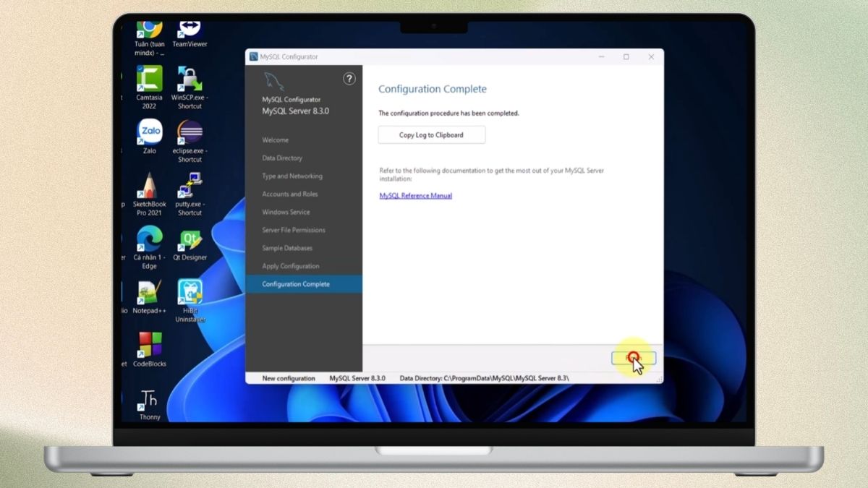Image resolution: width=868 pixels, height=488 pixels.
Task: Open the Qt Designer desktop icon
Action: pos(190,239)
